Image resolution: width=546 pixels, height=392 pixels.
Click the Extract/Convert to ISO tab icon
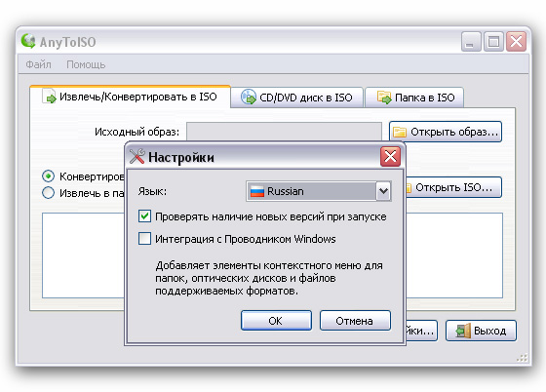click(x=49, y=97)
